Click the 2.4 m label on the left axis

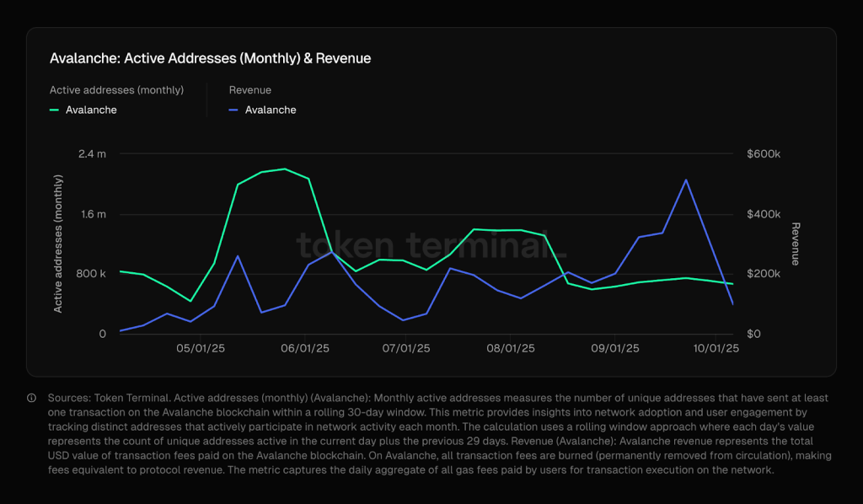click(x=92, y=154)
